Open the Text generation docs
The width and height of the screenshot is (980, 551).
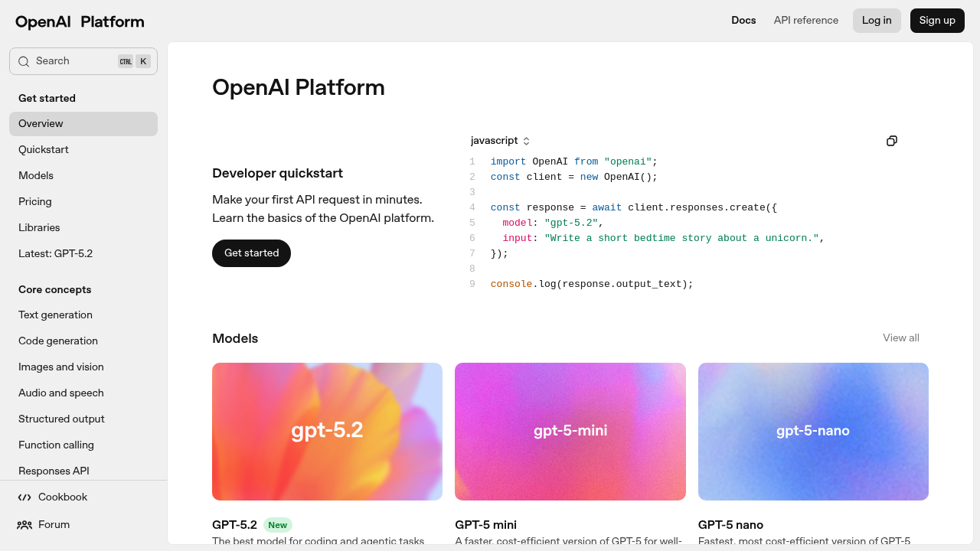[x=55, y=315]
